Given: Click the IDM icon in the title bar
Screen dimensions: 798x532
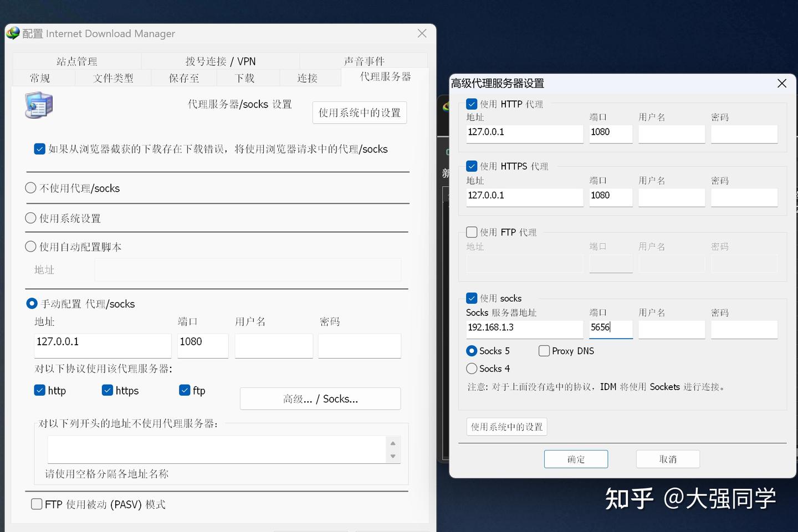Looking at the screenshot, I should 13,33.
